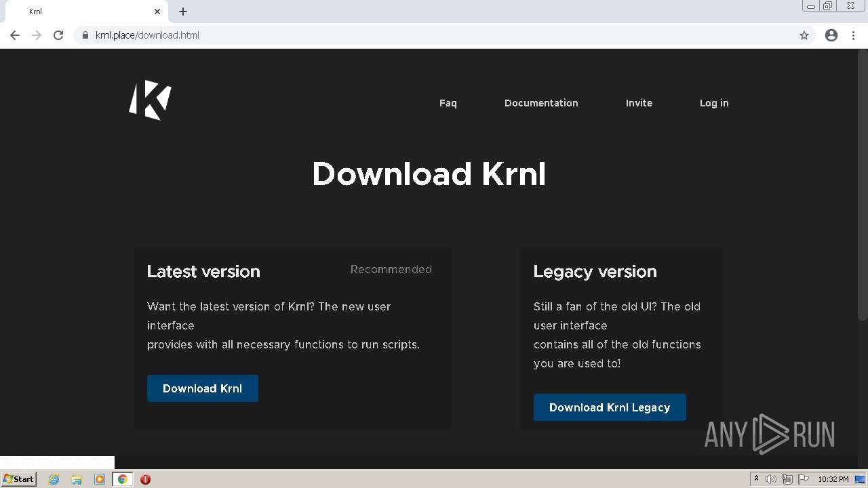Viewport: 868px width, 488px height.
Task: Click the show desktop tray icon
Action: [x=861, y=479]
